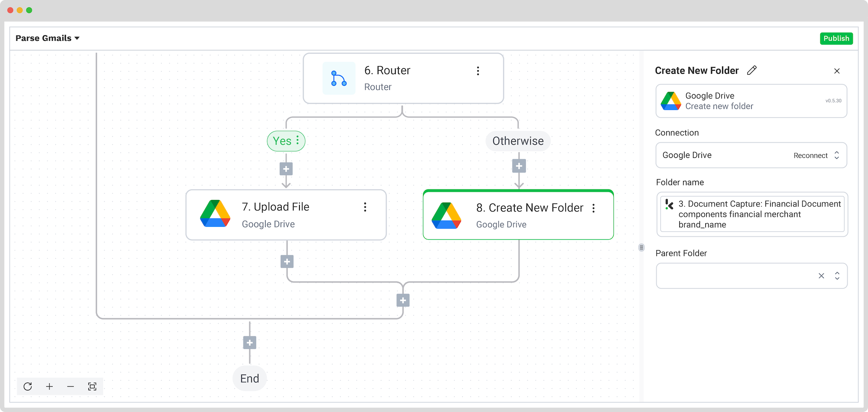The width and height of the screenshot is (868, 412).
Task: Select the Yes branch label
Action: (x=282, y=141)
